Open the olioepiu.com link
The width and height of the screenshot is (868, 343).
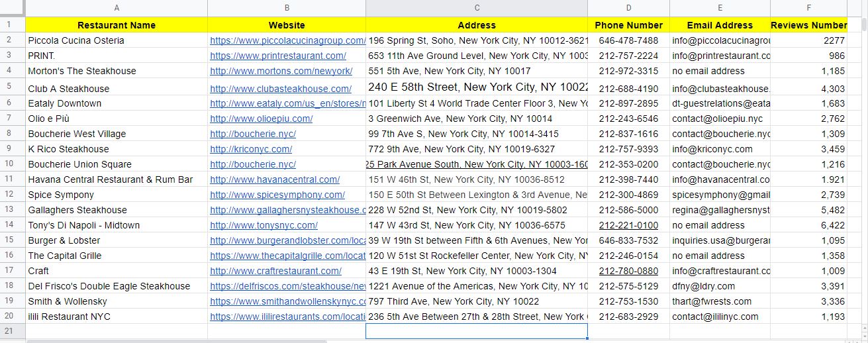pos(261,119)
